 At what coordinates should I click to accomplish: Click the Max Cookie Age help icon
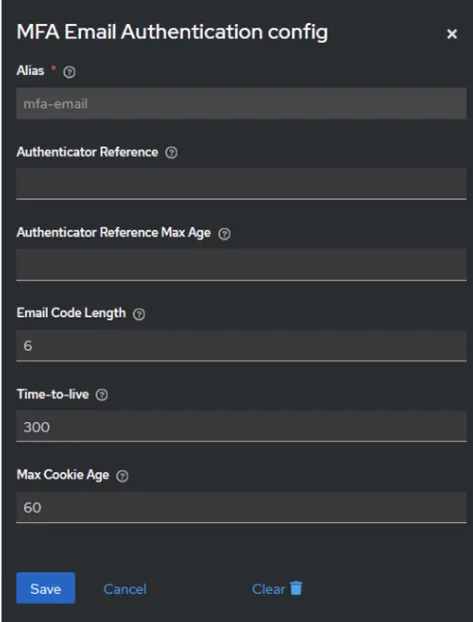pyautogui.click(x=122, y=476)
